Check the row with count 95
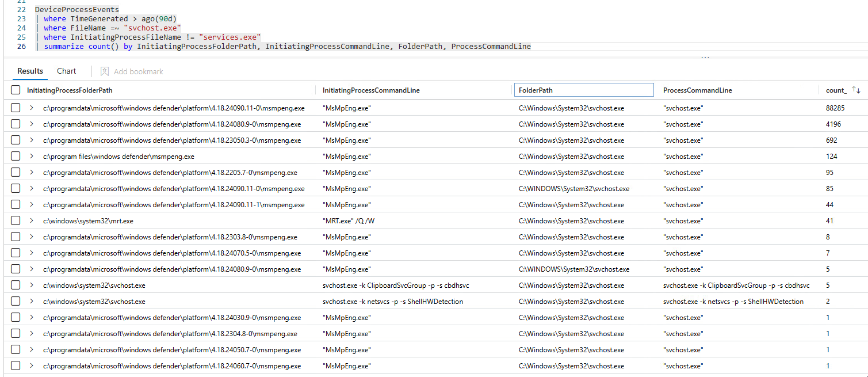Screen dimensions: 868x377 click(16, 172)
